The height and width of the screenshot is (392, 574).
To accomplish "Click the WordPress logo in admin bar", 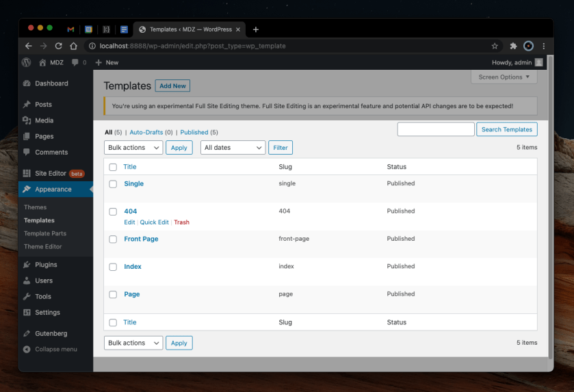I will 27,62.
